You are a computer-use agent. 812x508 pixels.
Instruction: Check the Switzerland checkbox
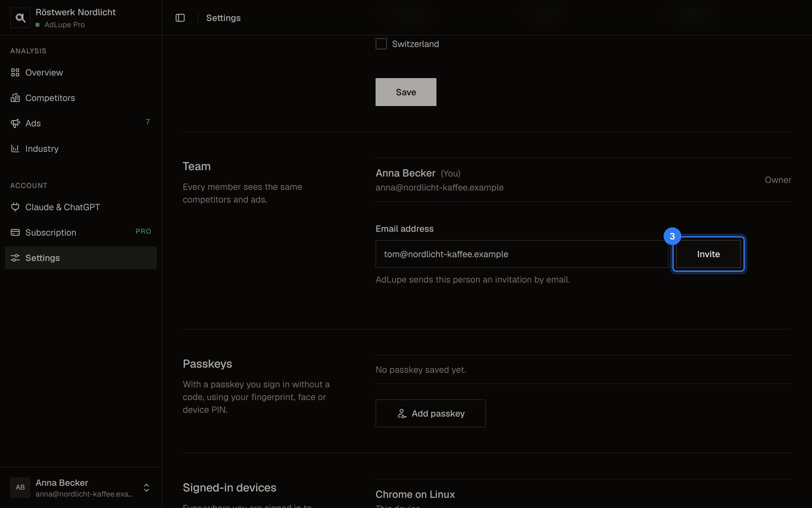(381, 44)
